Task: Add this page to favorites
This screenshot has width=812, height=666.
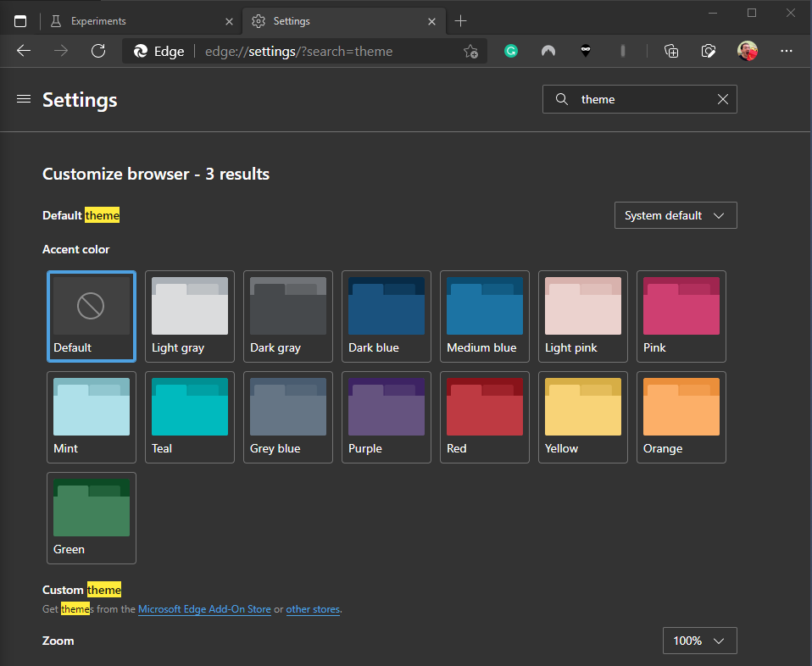Action: tap(470, 51)
